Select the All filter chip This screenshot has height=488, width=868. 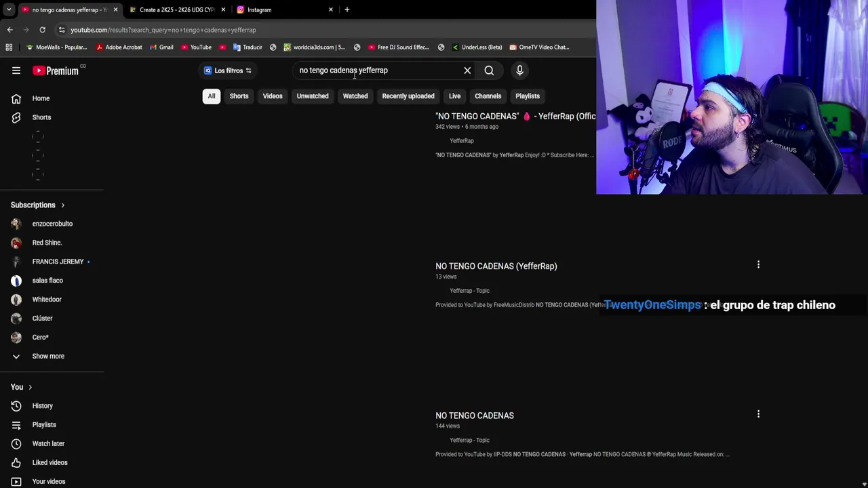212,96
